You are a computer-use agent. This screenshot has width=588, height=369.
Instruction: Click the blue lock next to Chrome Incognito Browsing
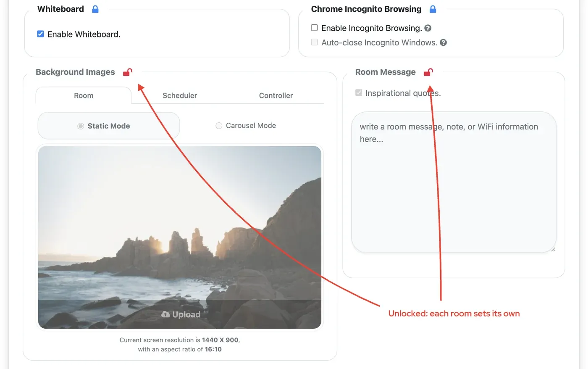433,9
